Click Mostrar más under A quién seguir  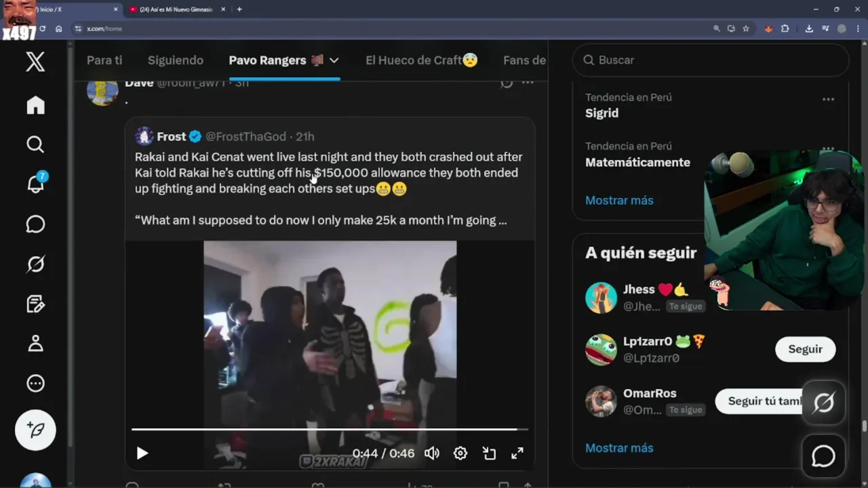(x=619, y=448)
